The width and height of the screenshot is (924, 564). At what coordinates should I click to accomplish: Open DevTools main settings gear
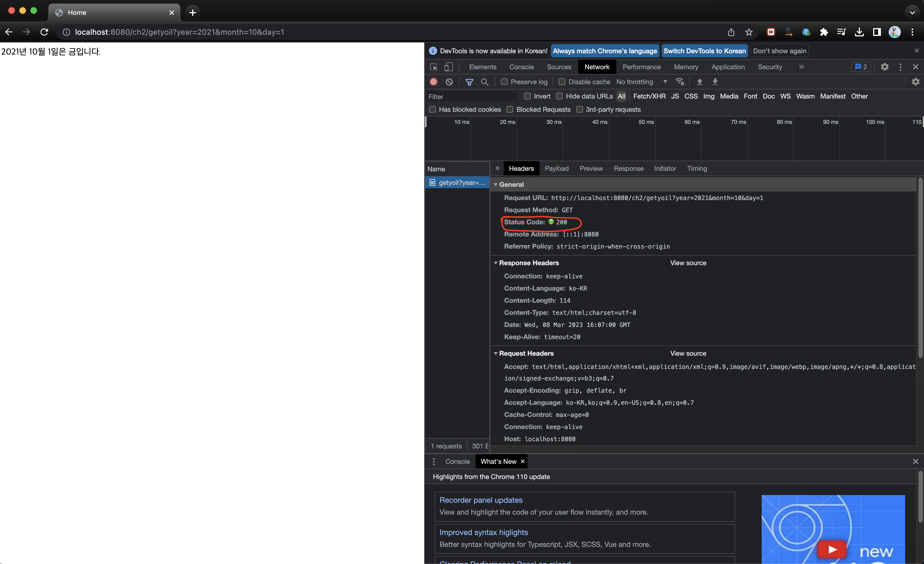tap(885, 67)
